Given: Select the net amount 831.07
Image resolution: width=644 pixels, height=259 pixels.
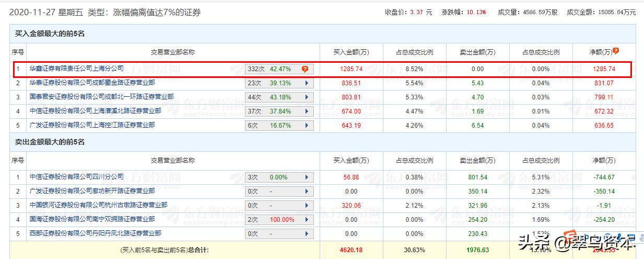Looking at the screenshot, I should click(604, 83).
